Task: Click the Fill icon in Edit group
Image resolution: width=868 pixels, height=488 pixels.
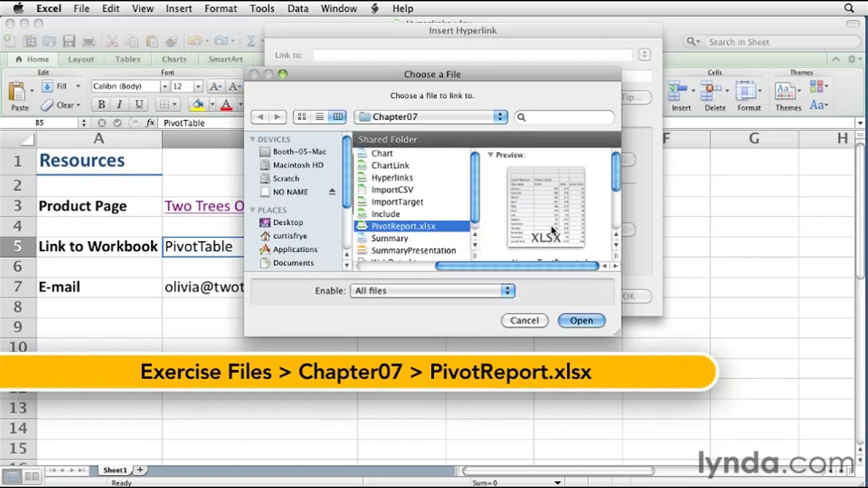Action: tap(47, 86)
